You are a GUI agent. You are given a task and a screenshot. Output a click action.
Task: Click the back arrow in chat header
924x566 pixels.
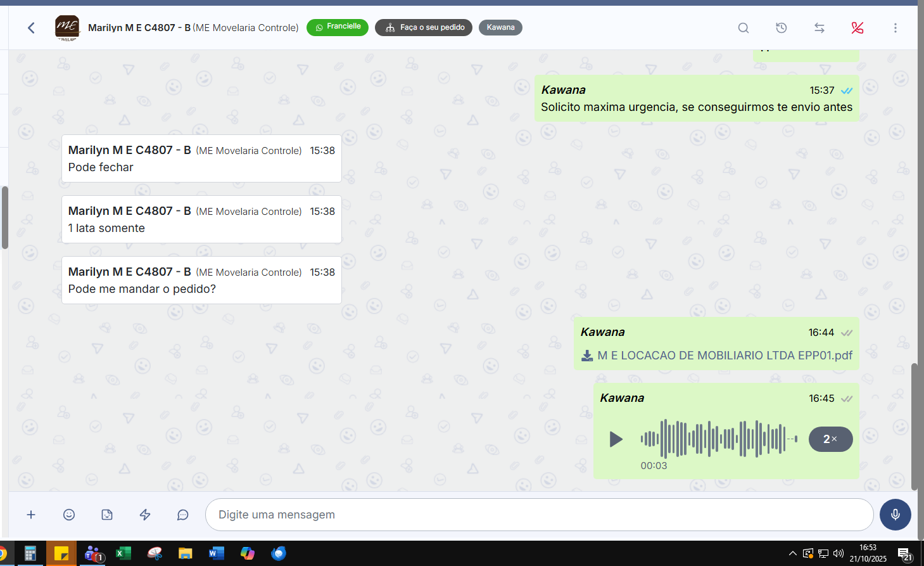click(x=31, y=28)
